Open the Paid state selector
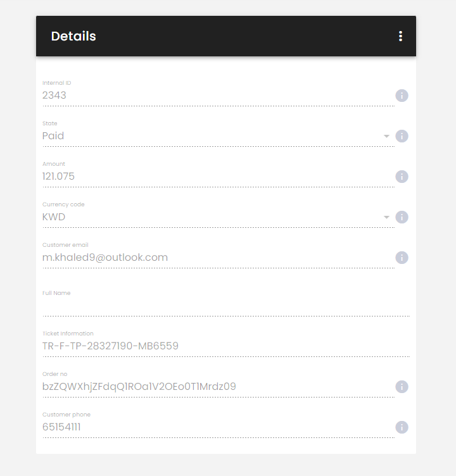The height and width of the screenshot is (476, 456). [218, 136]
